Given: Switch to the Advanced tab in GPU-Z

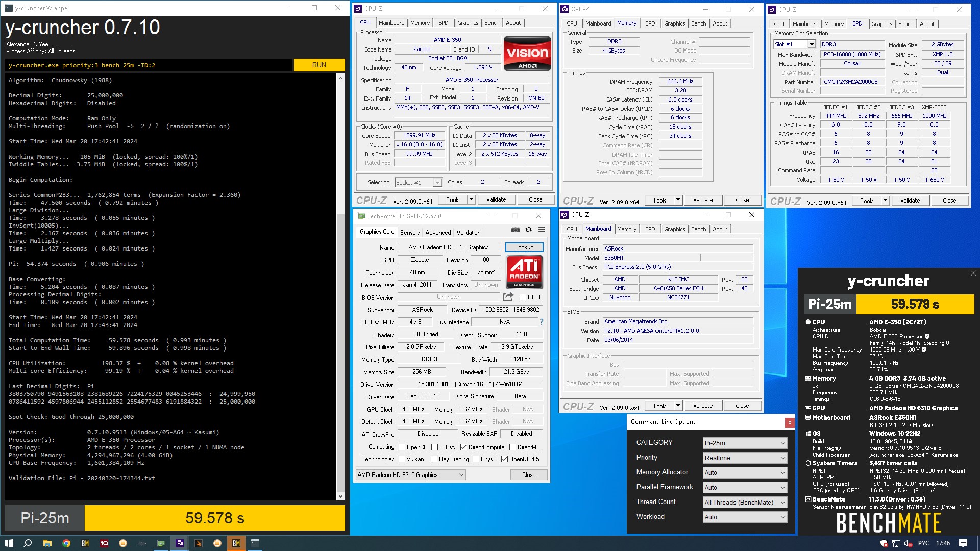Looking at the screenshot, I should pos(438,233).
